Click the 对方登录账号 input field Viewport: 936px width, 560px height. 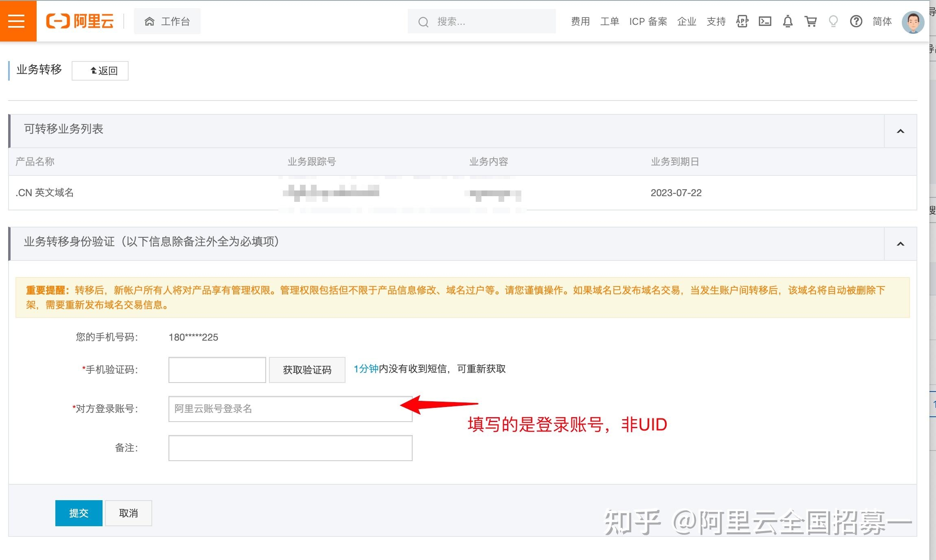(x=290, y=409)
